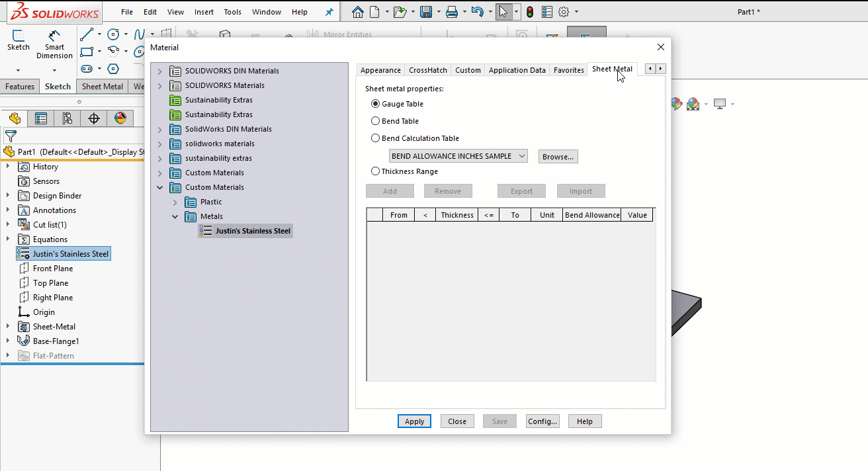868x471 pixels.
Task: Click the Home icon in title toolbar
Action: click(358, 12)
